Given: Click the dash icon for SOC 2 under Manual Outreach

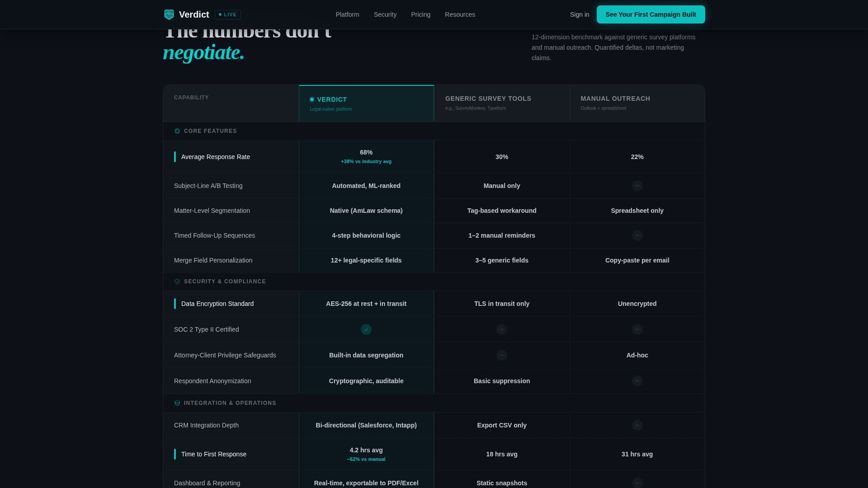Looking at the screenshot, I should coord(637,329).
